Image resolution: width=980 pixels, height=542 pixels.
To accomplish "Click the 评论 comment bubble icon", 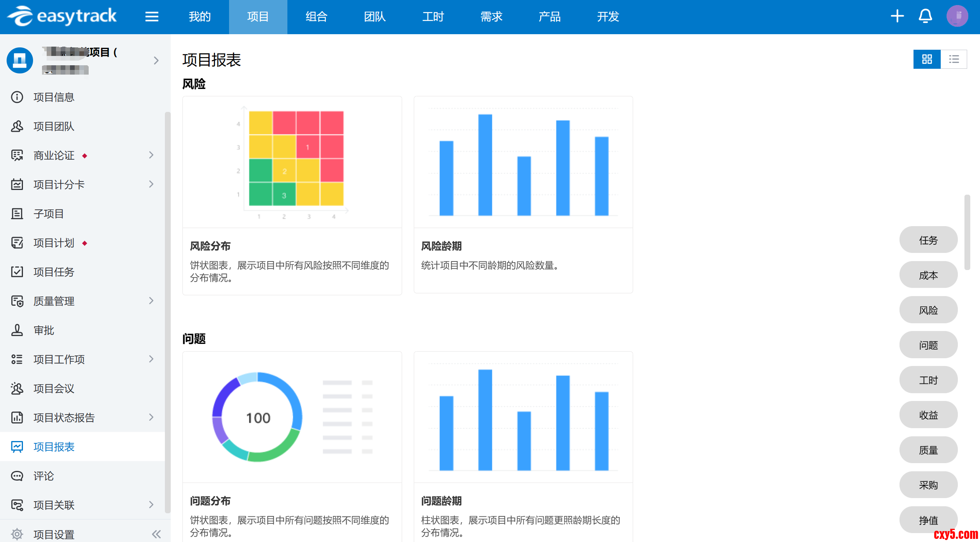I will point(17,476).
